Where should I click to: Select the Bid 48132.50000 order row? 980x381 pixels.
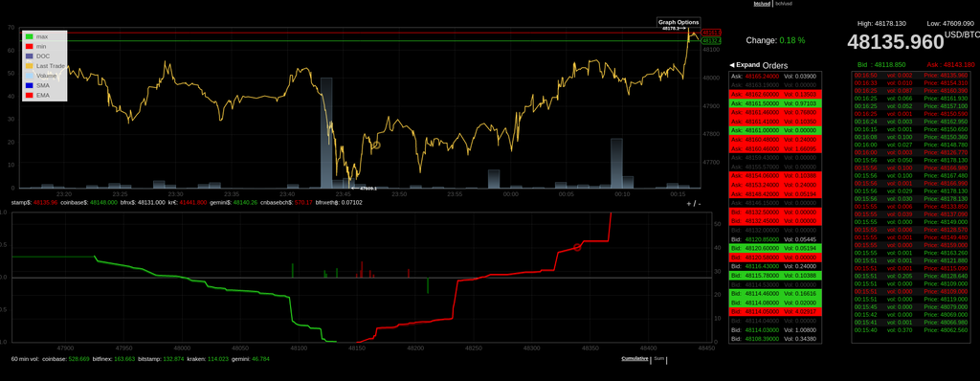pos(775,213)
